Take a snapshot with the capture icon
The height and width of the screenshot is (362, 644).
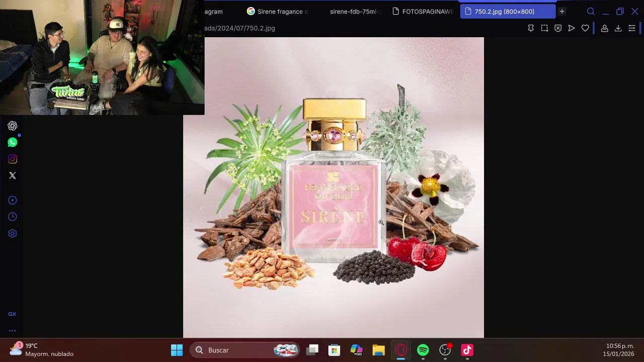pyautogui.click(x=544, y=28)
